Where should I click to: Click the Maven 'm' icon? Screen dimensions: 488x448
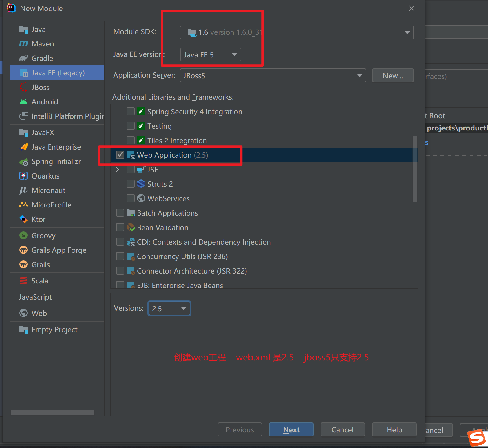point(23,44)
